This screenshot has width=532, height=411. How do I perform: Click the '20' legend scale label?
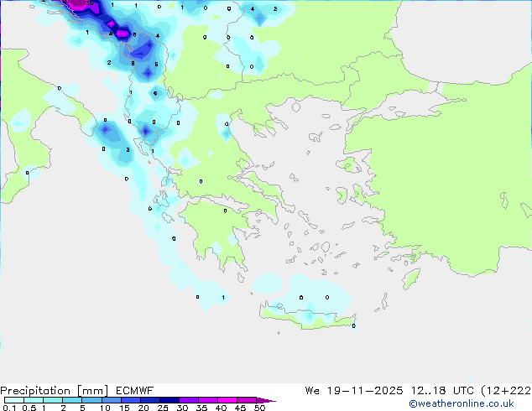143,408
